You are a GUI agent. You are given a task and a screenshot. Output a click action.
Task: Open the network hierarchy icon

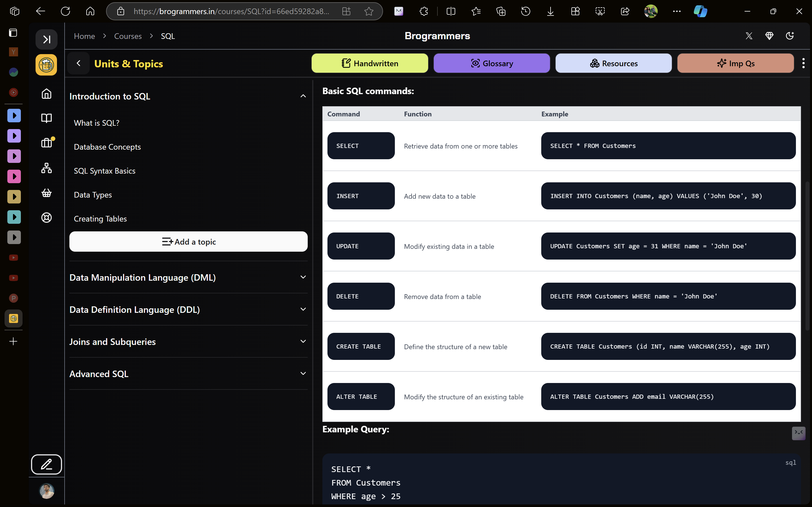tap(46, 168)
